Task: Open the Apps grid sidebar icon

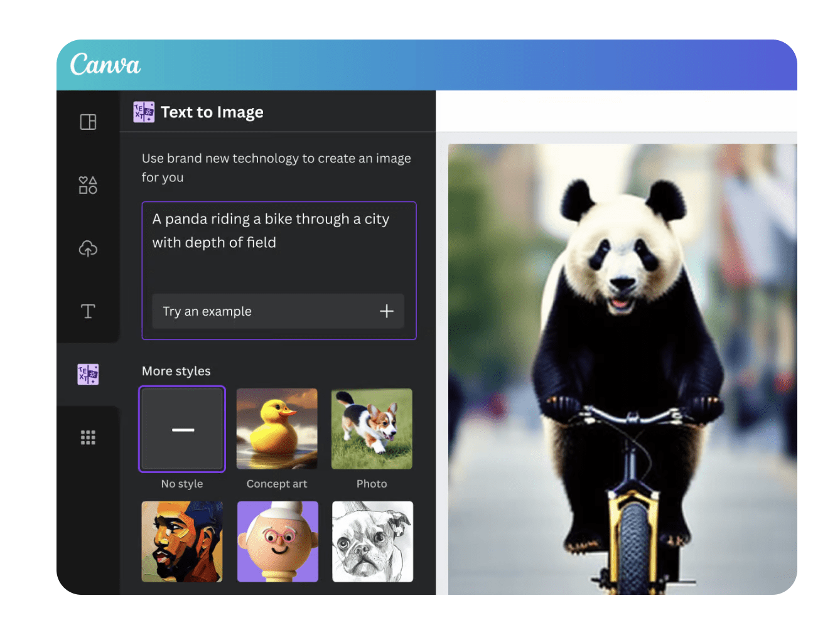Action: pyautogui.click(x=88, y=437)
